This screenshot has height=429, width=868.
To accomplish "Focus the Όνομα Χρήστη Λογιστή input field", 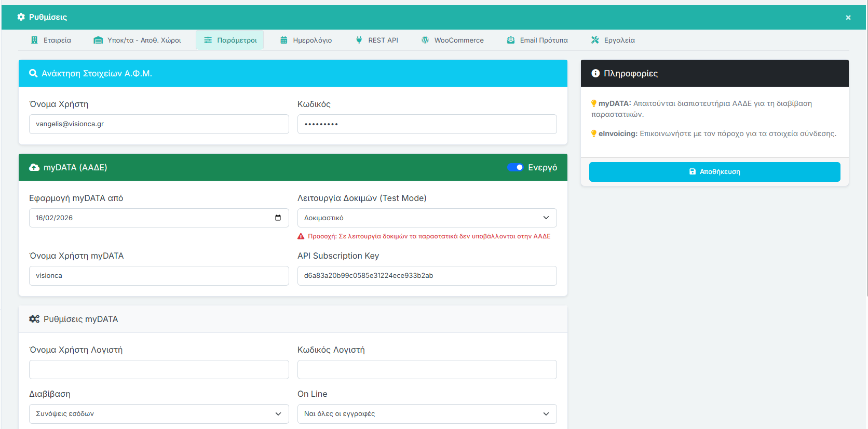I will (x=159, y=370).
